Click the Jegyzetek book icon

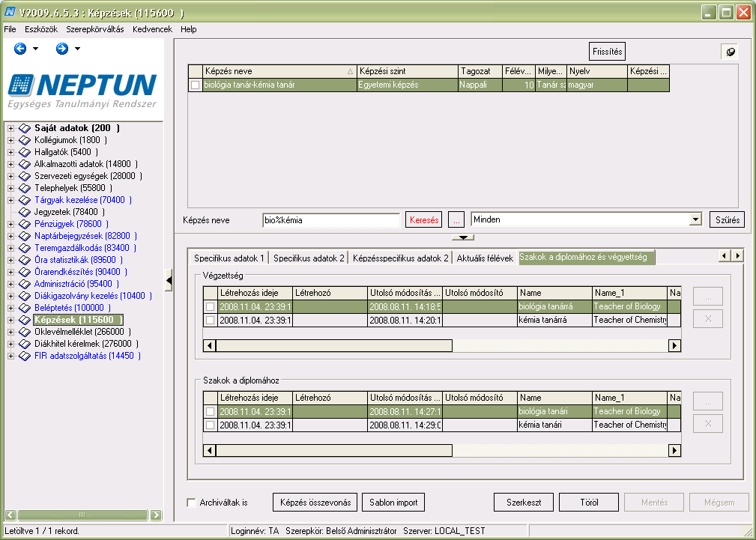coord(25,212)
